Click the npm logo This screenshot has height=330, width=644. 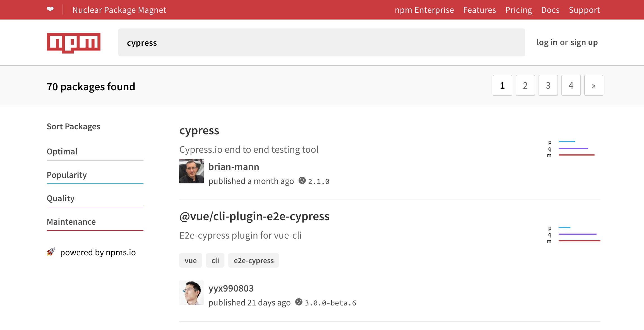(73, 42)
